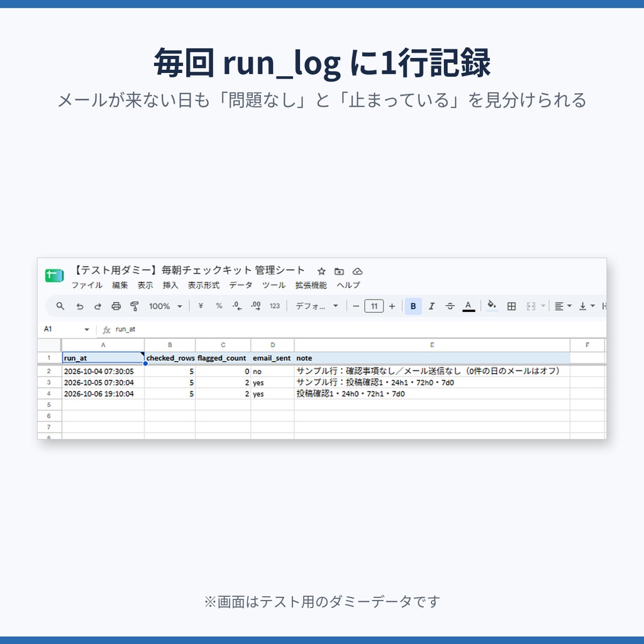Toggle italic formatting
This screenshot has width=644, height=644.
431,306
